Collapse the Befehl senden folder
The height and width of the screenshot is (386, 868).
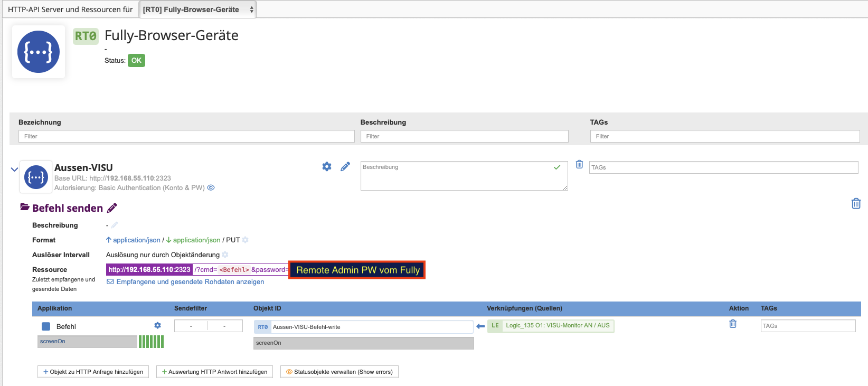[25, 207]
